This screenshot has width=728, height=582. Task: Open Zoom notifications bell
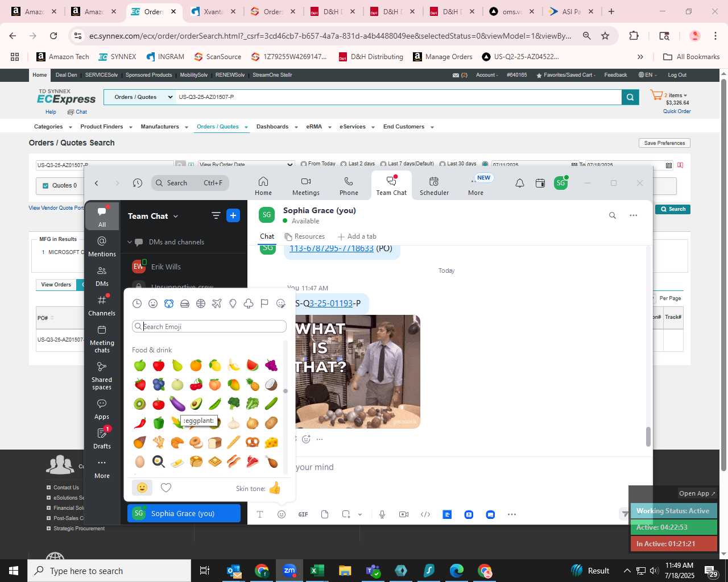(520, 183)
